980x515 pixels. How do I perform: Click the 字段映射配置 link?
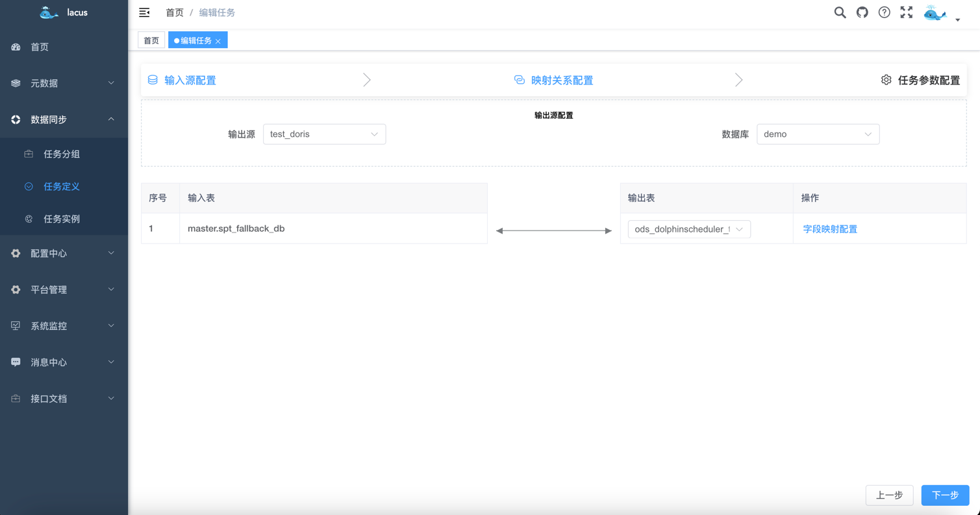pyautogui.click(x=830, y=229)
